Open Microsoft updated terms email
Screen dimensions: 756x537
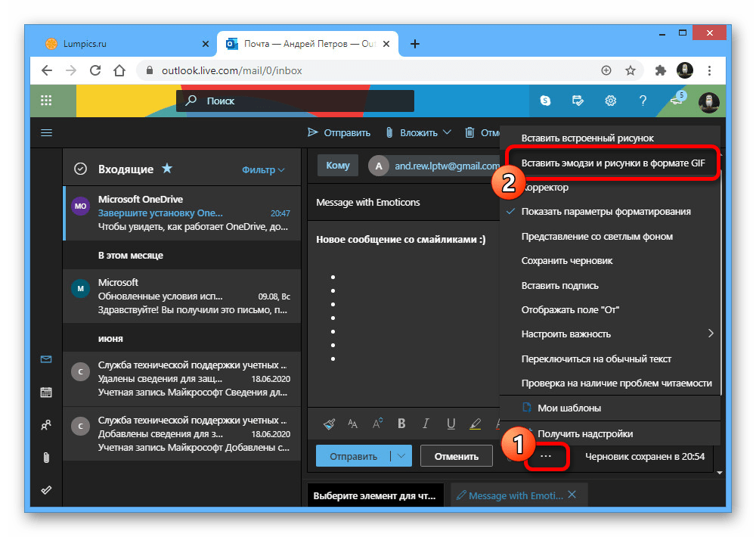point(182,296)
